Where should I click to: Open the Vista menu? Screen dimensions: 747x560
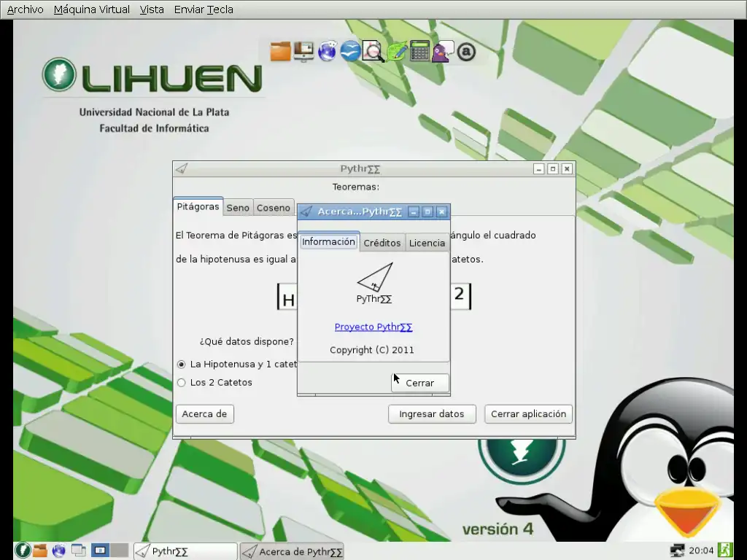click(x=152, y=9)
